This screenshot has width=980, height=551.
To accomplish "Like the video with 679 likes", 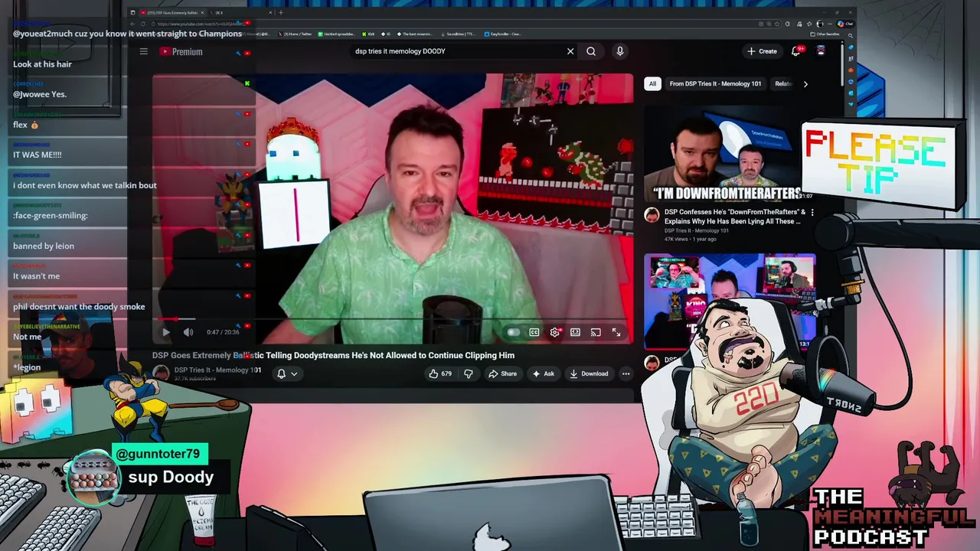I will 440,373.
